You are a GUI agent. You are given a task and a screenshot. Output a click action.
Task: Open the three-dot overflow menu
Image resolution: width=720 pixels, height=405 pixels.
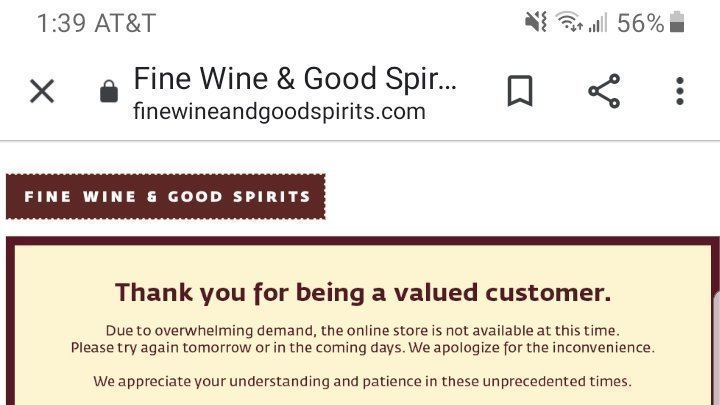point(680,92)
